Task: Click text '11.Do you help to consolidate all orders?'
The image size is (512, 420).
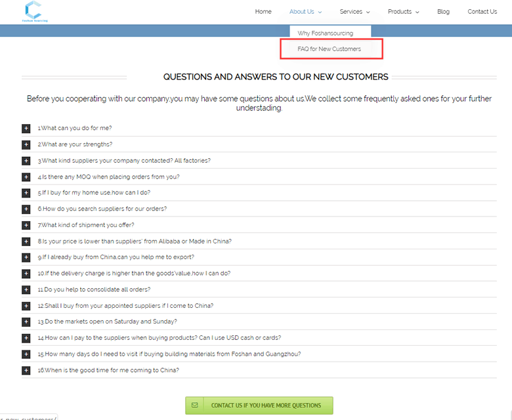Action: [94, 289]
